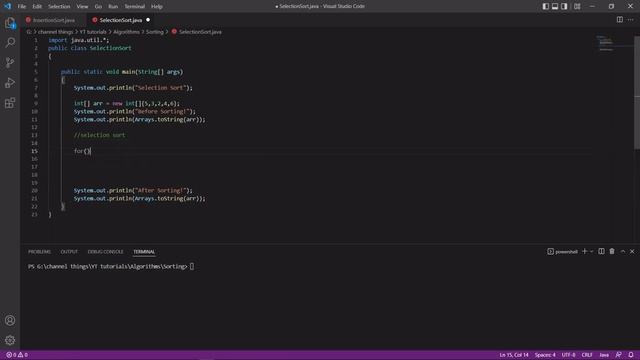The image size is (640, 360).
Task: Click 'Ln 15, Col 14' status entry
Action: tap(514, 355)
